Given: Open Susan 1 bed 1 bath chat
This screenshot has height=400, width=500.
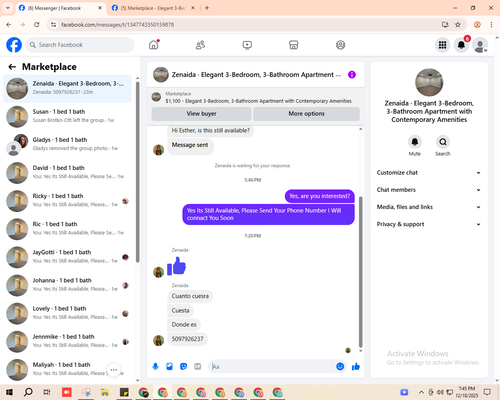Looking at the screenshot, I should point(68,117).
